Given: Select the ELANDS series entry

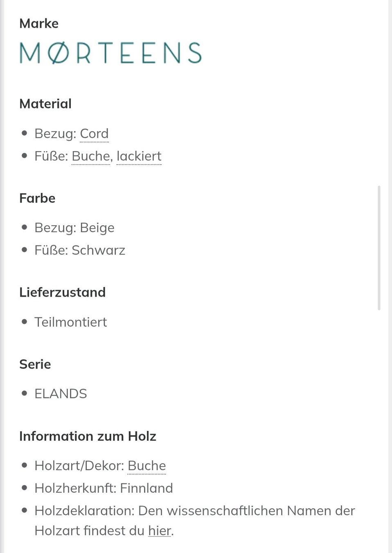Looking at the screenshot, I should pos(61,394).
